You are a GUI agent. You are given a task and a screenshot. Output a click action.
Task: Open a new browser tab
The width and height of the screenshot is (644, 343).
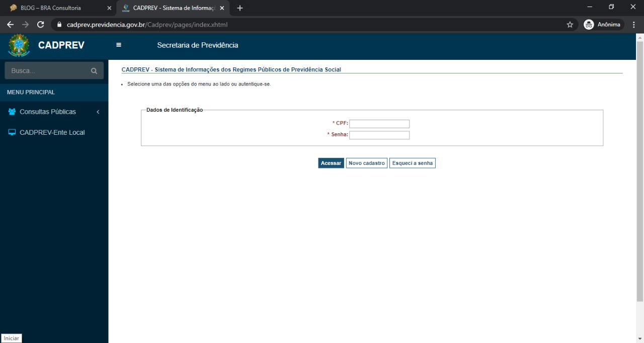tap(240, 8)
